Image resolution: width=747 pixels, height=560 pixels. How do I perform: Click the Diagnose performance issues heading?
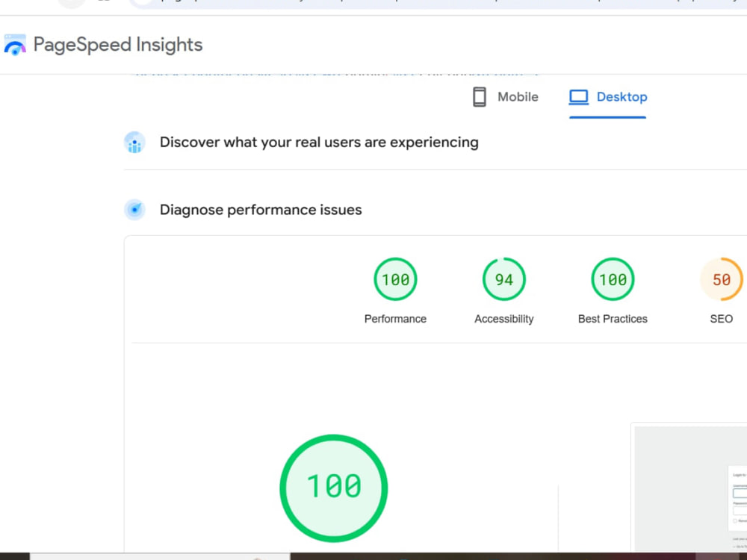coord(261,210)
